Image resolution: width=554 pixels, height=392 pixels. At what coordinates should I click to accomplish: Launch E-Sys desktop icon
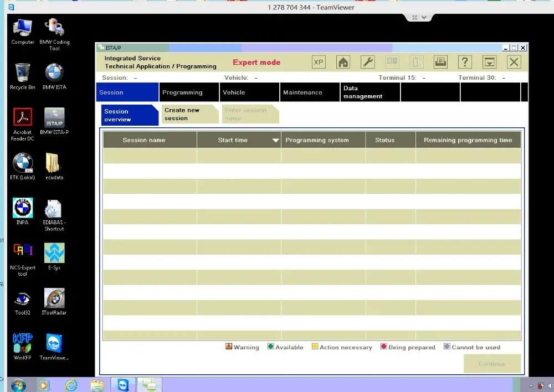[54, 257]
